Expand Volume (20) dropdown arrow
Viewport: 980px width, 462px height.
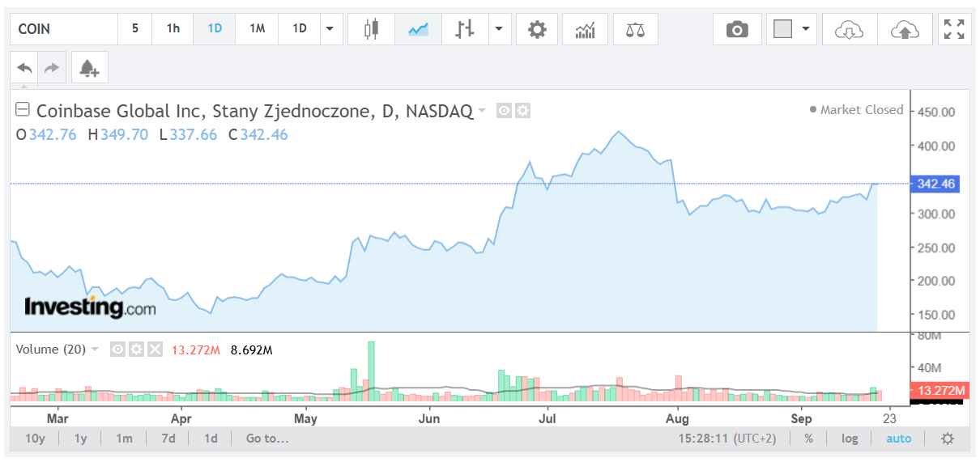click(95, 350)
